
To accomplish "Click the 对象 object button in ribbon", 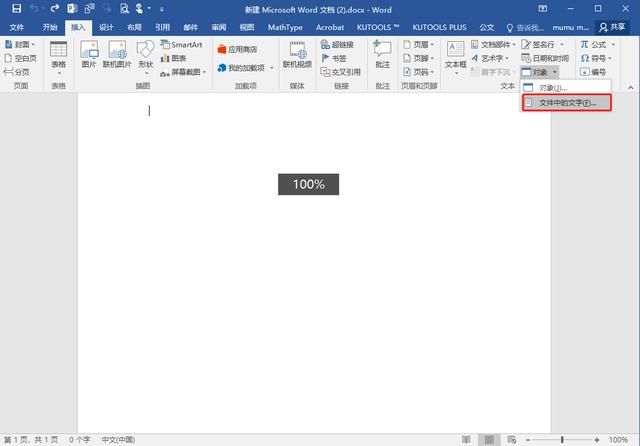I will pyautogui.click(x=535, y=72).
